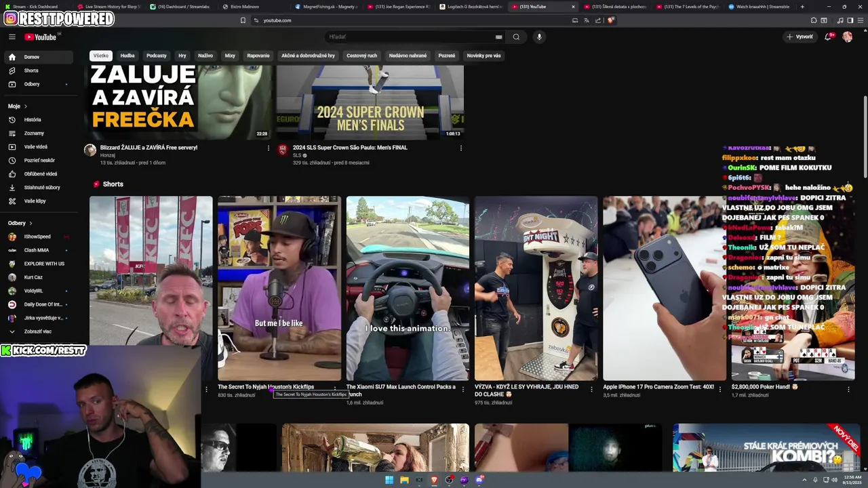Image resolution: width=868 pixels, height=488 pixels.
Task: Open iPhone 17 Pro Camera Zoom Short
Action: click(x=665, y=288)
